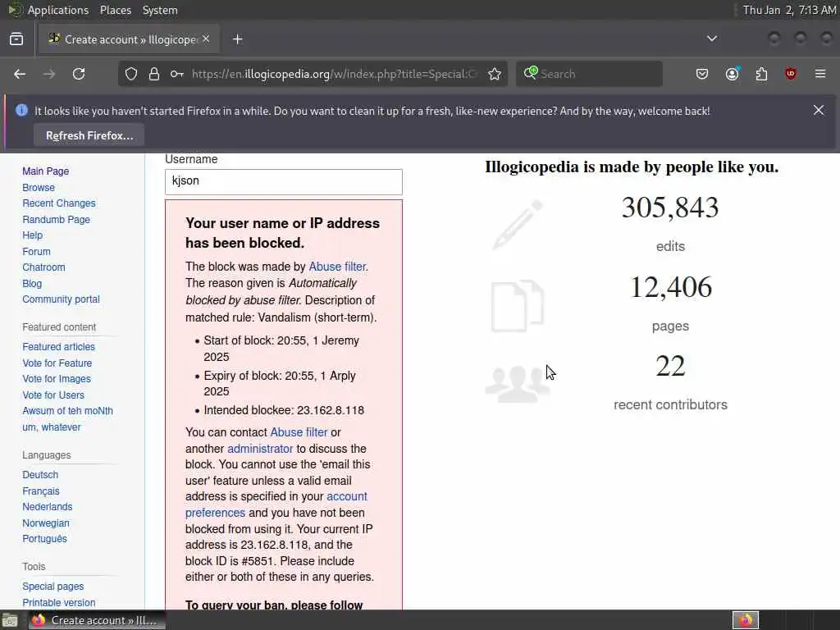Click the clock showing Thu Jan 2
The width and height of the screenshot is (840, 630).
pyautogui.click(x=788, y=10)
